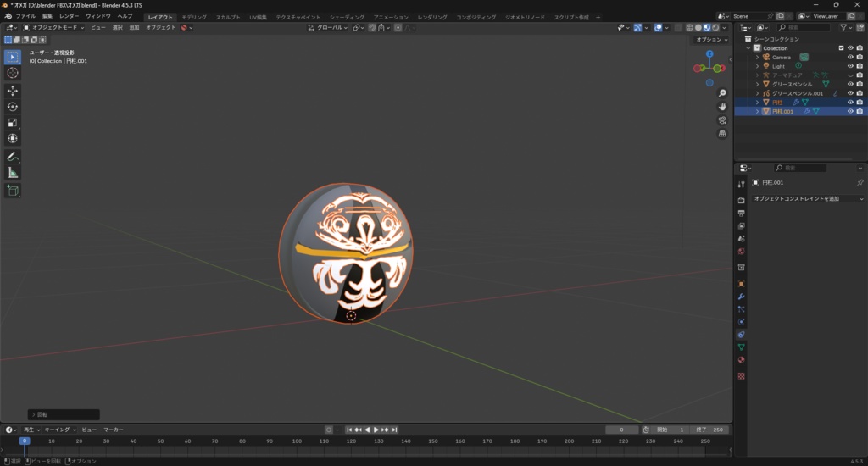
Task: Toggle proportional editing button
Action: [x=398, y=28]
